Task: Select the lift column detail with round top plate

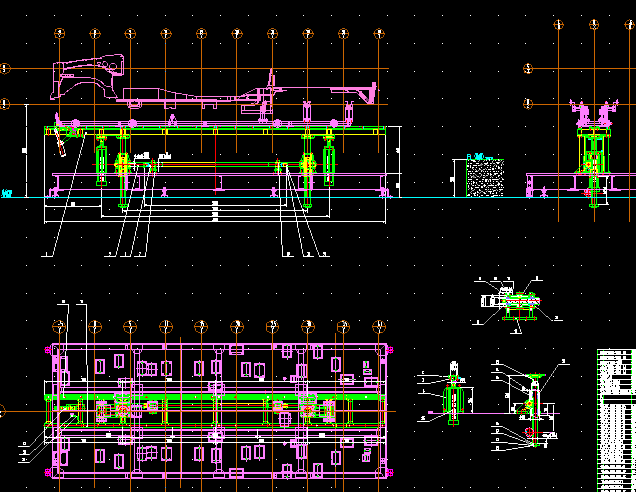Action: point(534,408)
